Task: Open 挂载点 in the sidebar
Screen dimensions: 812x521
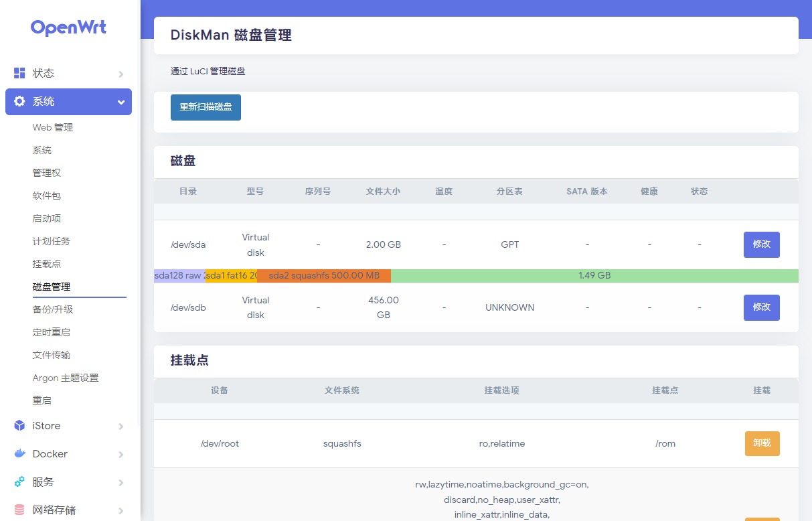Action: tap(46, 263)
